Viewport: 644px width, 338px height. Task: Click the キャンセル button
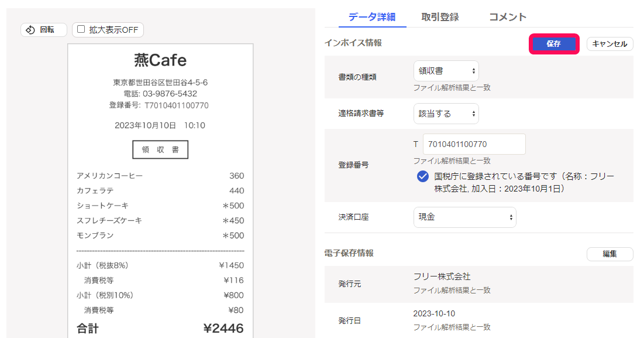[609, 44]
